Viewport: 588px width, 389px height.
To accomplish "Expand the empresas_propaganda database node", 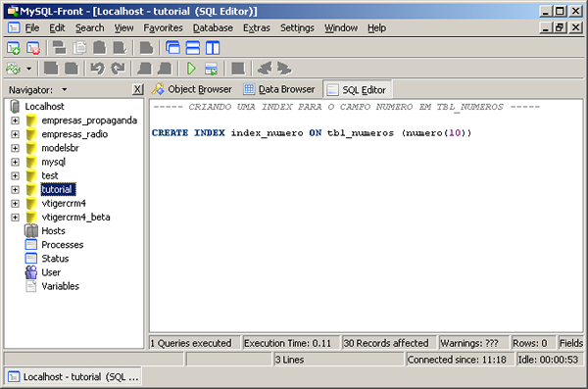I will pos(15,121).
